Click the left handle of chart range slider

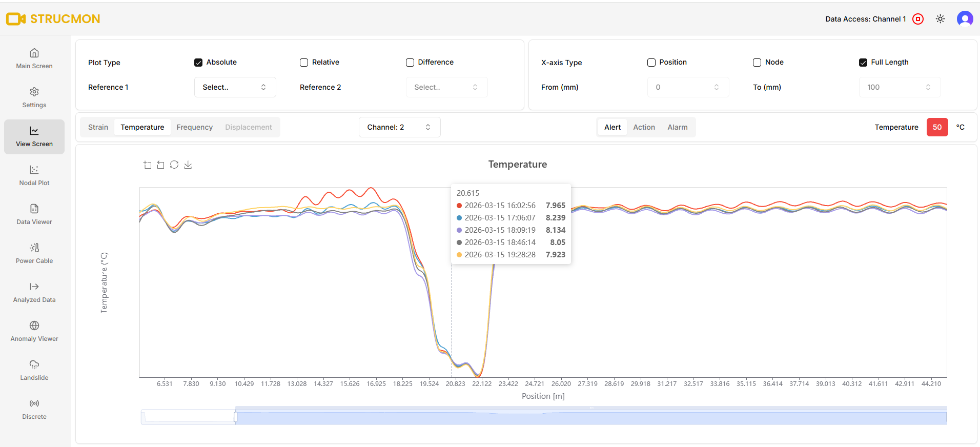(x=236, y=417)
